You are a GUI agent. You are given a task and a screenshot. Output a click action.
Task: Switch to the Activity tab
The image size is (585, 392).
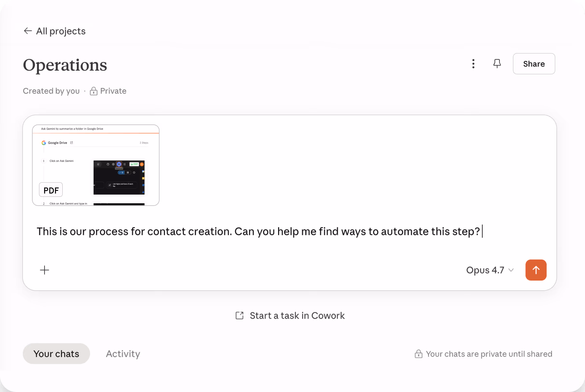pos(123,354)
